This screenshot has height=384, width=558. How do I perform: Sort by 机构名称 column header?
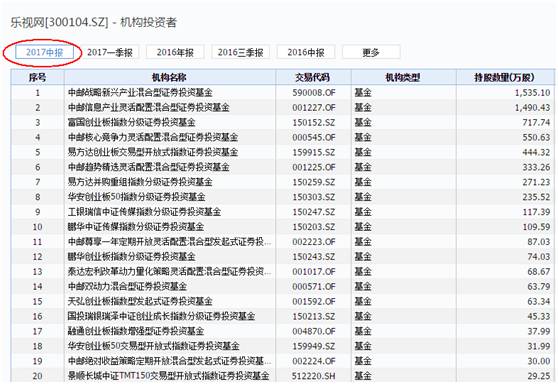[169, 77]
